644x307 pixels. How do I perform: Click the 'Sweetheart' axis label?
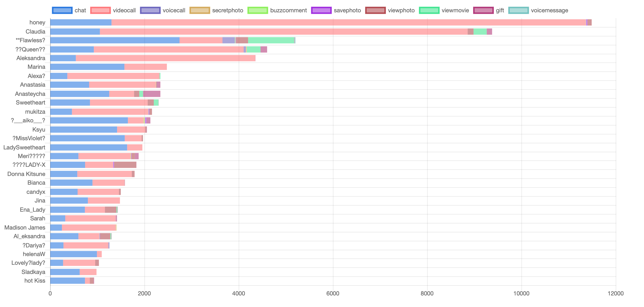31,103
